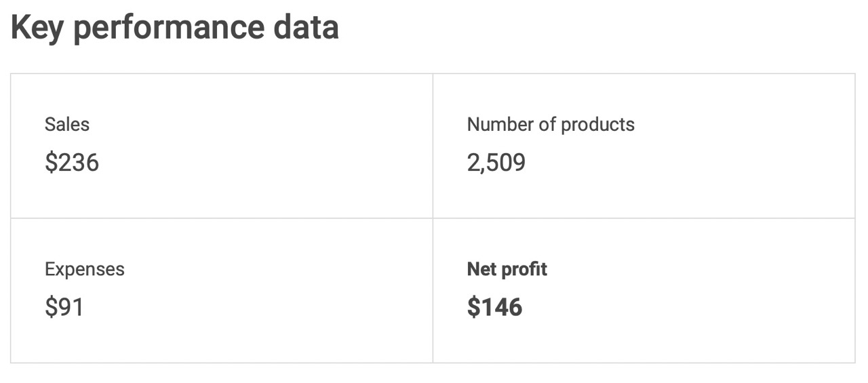Select the Expenses label
Screen dimensions: 868x383
85,269
